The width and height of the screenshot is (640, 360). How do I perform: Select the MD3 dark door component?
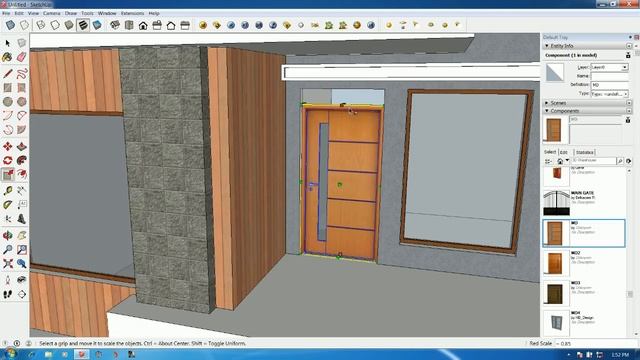[x=584, y=293]
